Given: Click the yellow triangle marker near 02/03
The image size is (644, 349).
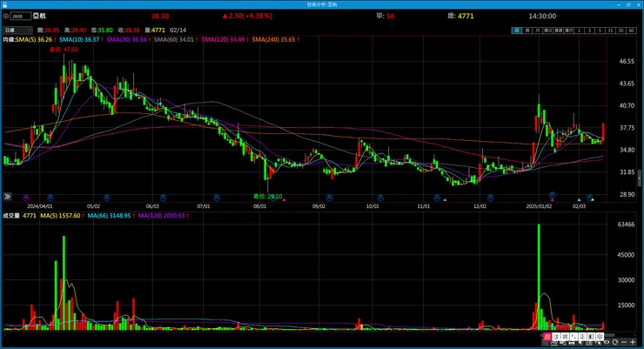Looking at the screenshot, I should (x=593, y=200).
